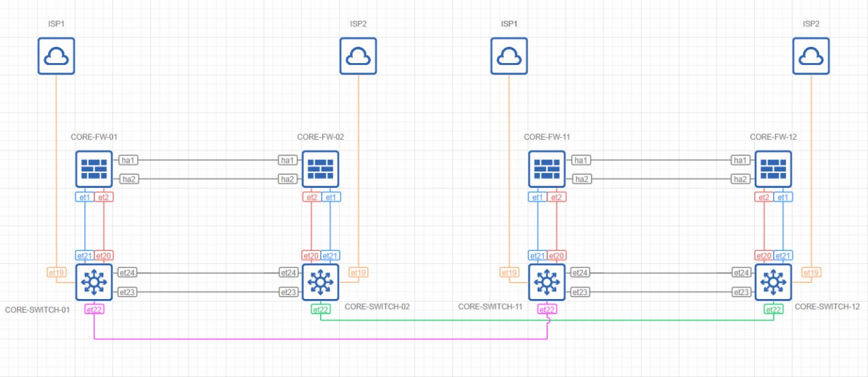Click the CORE-FW-01 firewall icon
868x377 pixels.
(94, 169)
